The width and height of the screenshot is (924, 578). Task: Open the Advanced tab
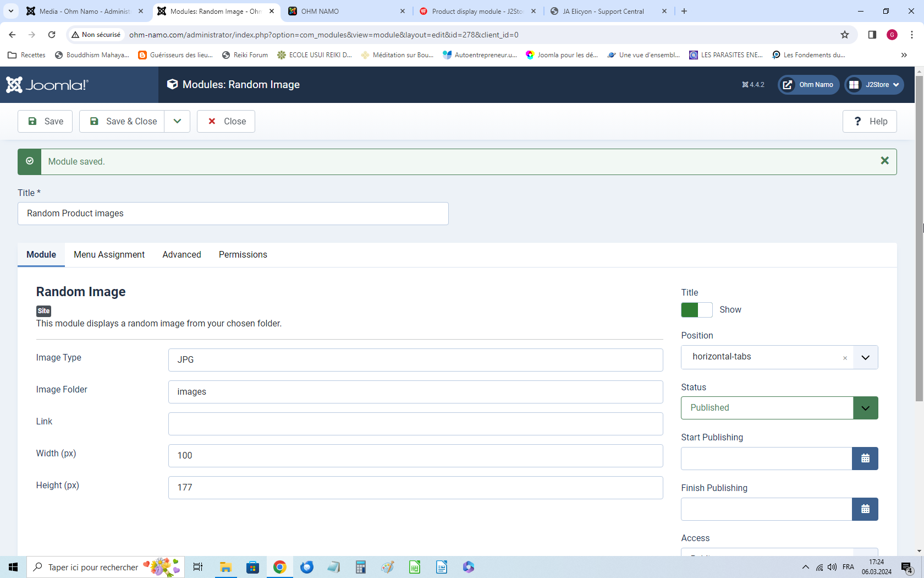tap(182, 255)
